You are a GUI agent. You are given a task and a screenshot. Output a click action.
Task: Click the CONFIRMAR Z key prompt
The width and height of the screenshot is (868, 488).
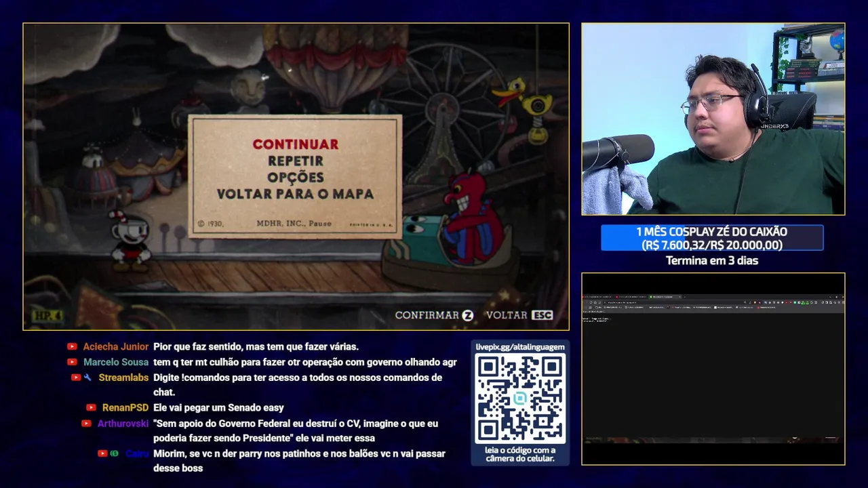click(434, 315)
